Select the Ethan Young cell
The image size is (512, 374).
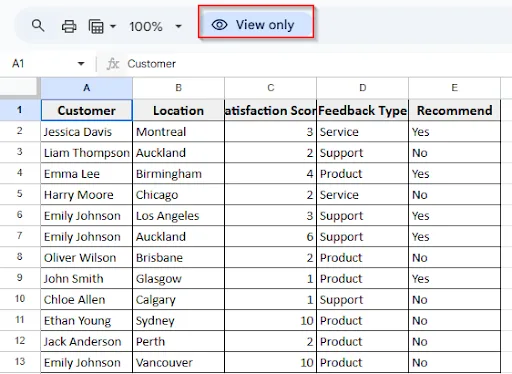tap(87, 321)
